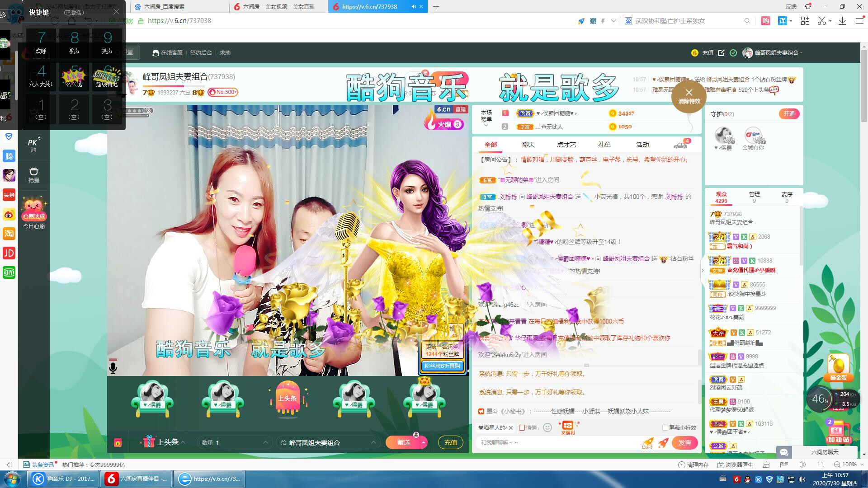The image size is (868, 488).
Task: Click the 上头条 seat in the middle
Action: coord(288,399)
